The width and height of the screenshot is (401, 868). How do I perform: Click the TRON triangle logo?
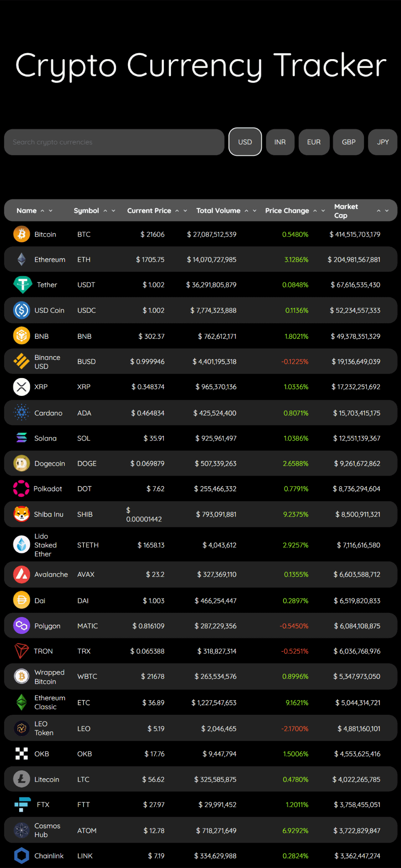coord(21,651)
